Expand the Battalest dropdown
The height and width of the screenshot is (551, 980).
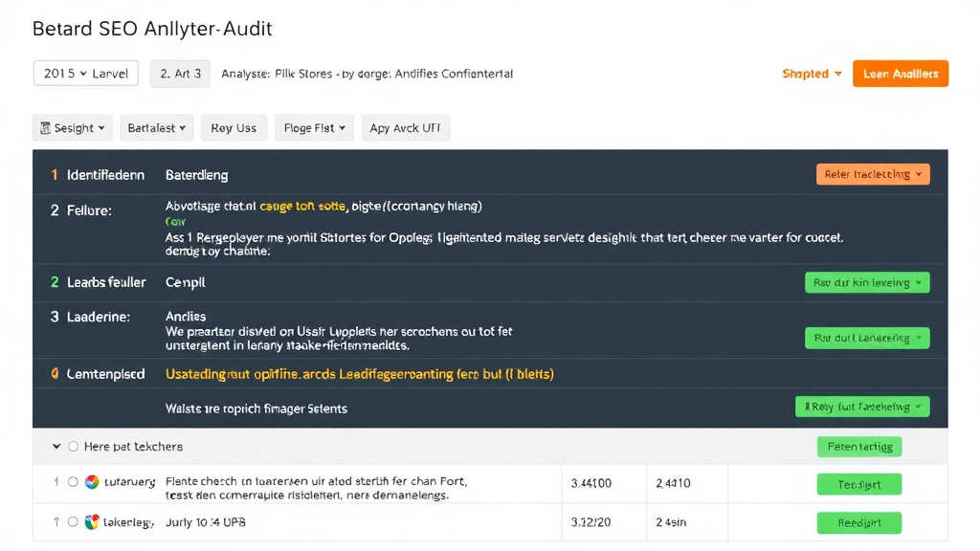159,128
